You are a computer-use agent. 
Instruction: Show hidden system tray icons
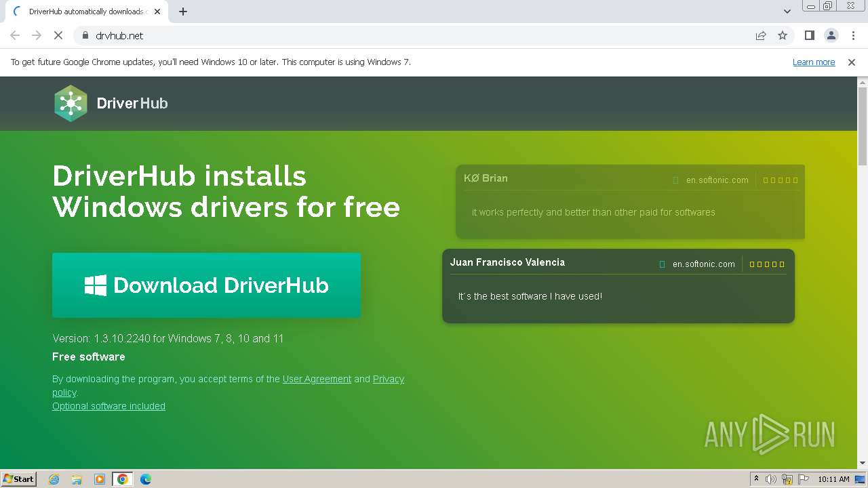[x=756, y=479]
